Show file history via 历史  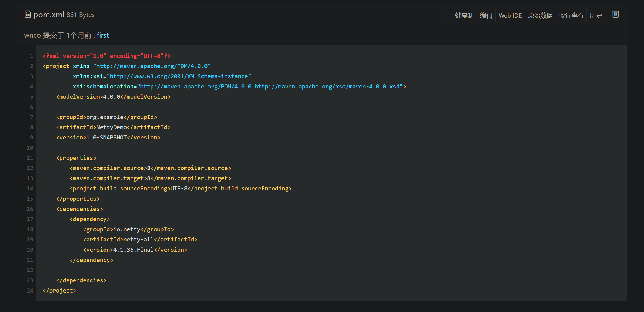[x=596, y=15]
